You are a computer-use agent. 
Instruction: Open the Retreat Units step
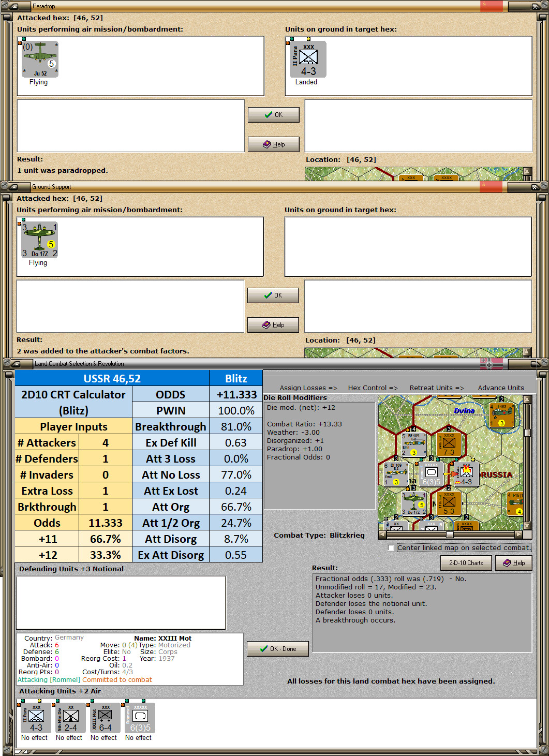[x=437, y=388]
